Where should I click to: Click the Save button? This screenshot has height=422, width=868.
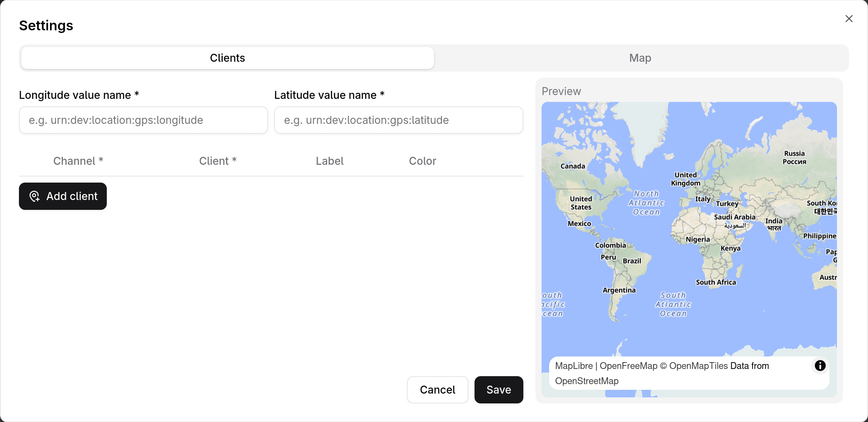click(498, 389)
